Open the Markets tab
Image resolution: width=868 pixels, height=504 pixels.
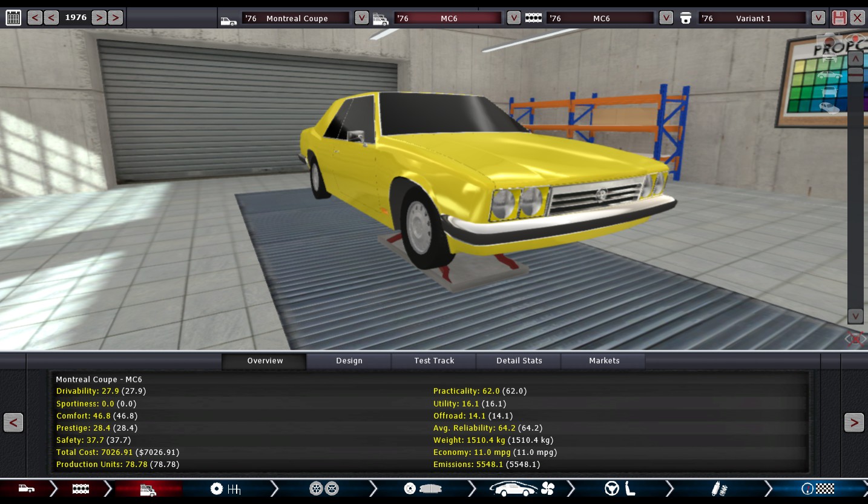coord(604,361)
